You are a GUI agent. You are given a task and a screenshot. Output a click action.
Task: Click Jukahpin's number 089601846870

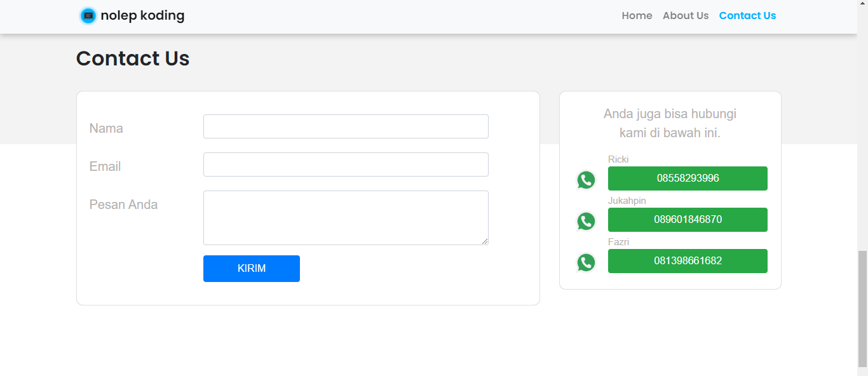click(x=688, y=220)
